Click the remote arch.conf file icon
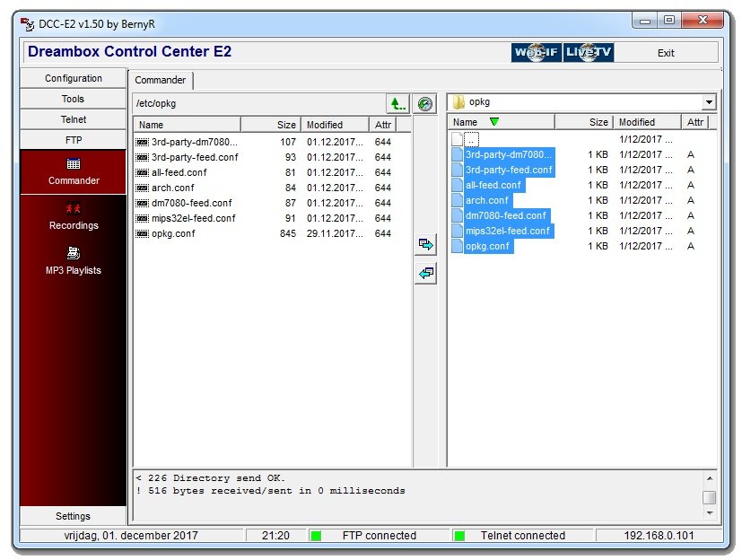The image size is (742, 560). pyautogui.click(x=142, y=188)
